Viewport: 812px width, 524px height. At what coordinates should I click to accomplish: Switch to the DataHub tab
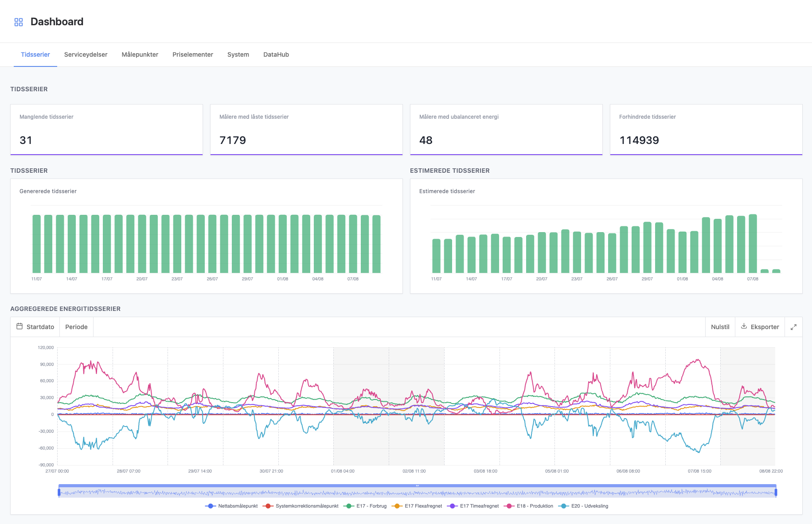coord(276,54)
